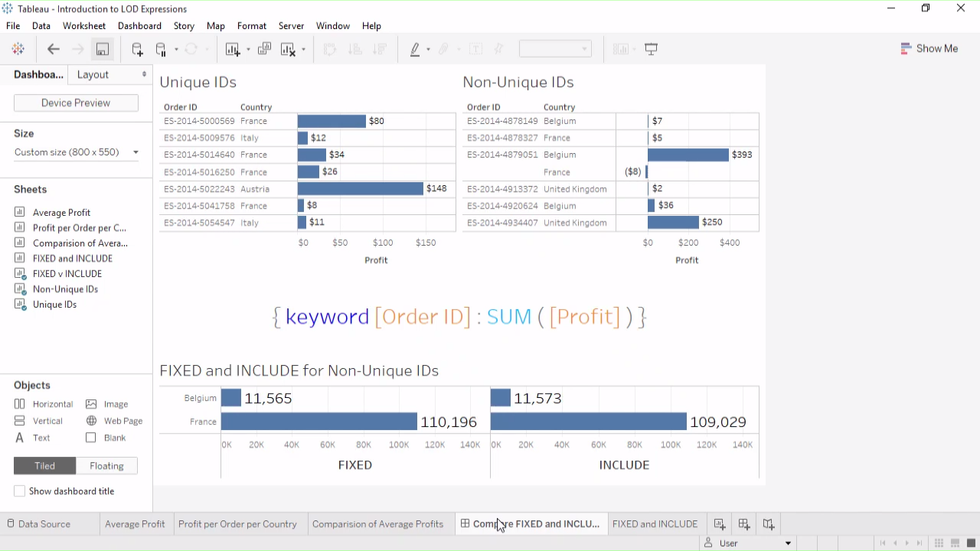Click the New Worksheet icon
Viewport: 980px width, 551px height.
[720, 524]
